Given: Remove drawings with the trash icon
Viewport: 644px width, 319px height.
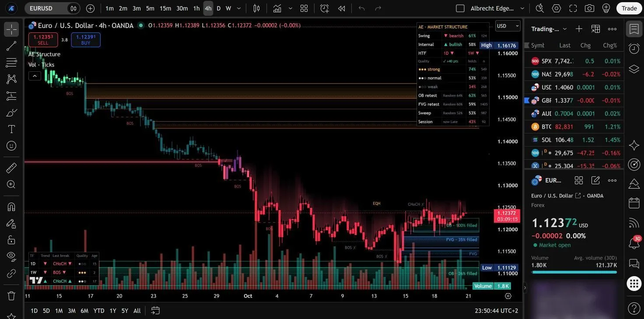Looking at the screenshot, I should click(x=11, y=295).
